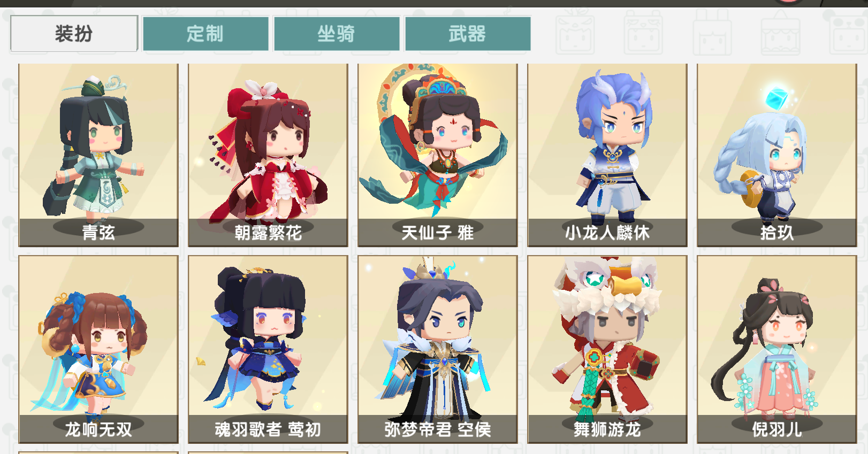The height and width of the screenshot is (454, 868).
Task: Switch to the 装扮 tab
Action: pos(74,34)
